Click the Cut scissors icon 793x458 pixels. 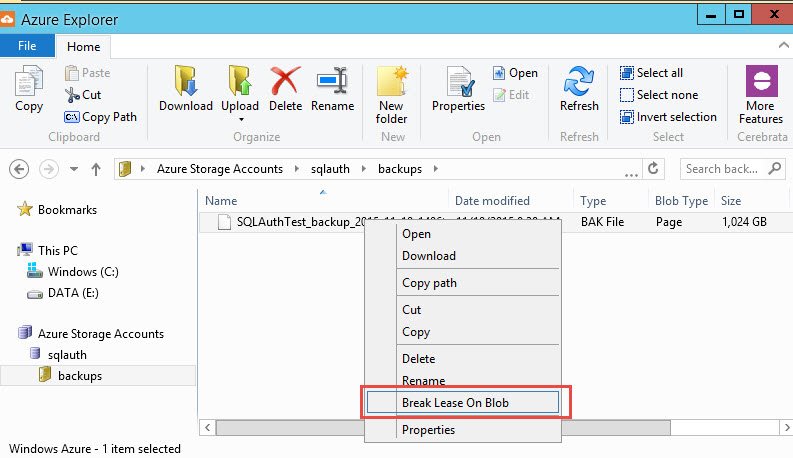coord(72,95)
